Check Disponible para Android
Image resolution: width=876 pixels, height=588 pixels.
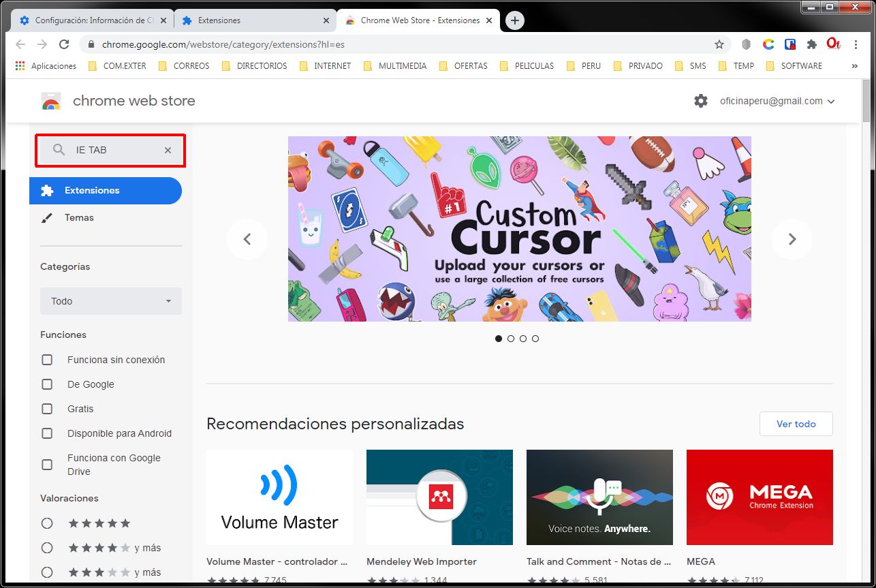click(x=47, y=433)
